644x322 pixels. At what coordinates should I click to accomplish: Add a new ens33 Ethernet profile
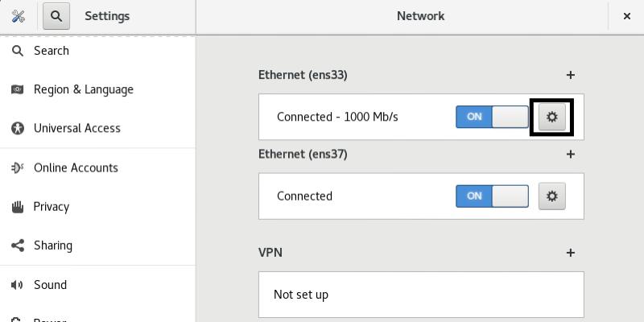(571, 75)
